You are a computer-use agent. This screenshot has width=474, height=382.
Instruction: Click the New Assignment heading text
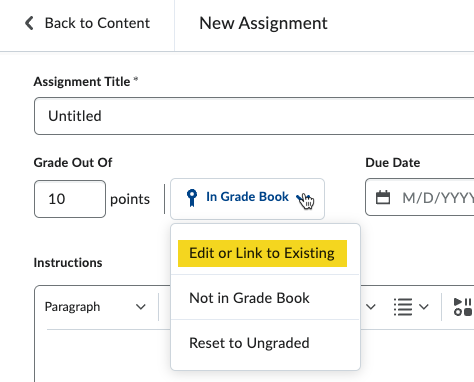pos(263,23)
